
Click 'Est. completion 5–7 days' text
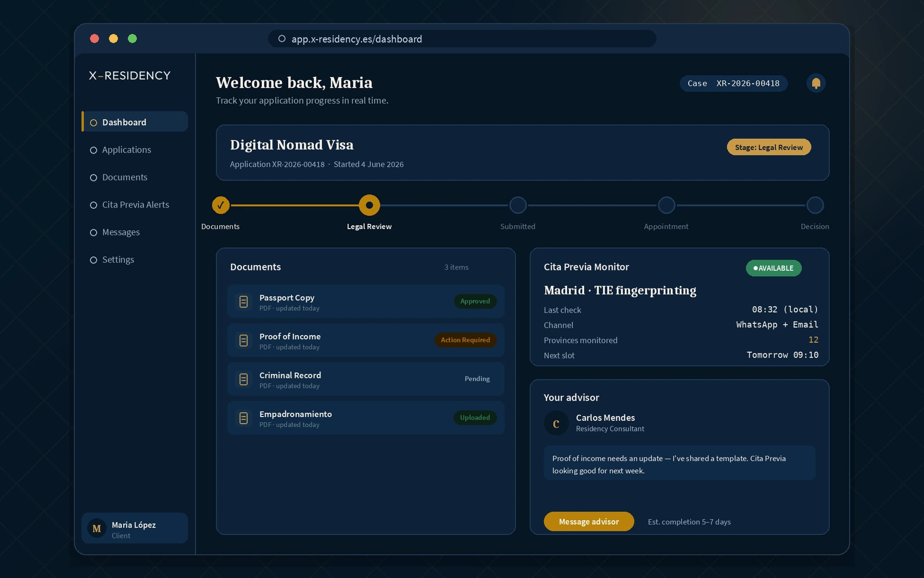pos(689,522)
